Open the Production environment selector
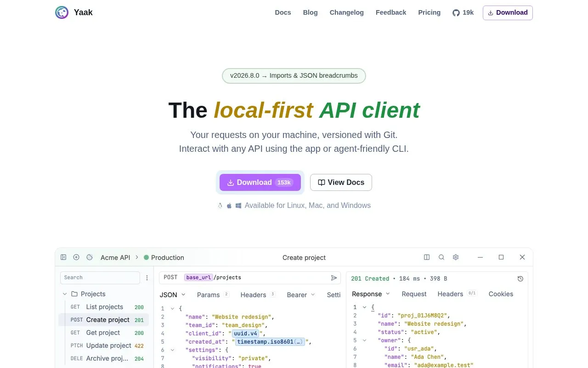 coord(164,258)
